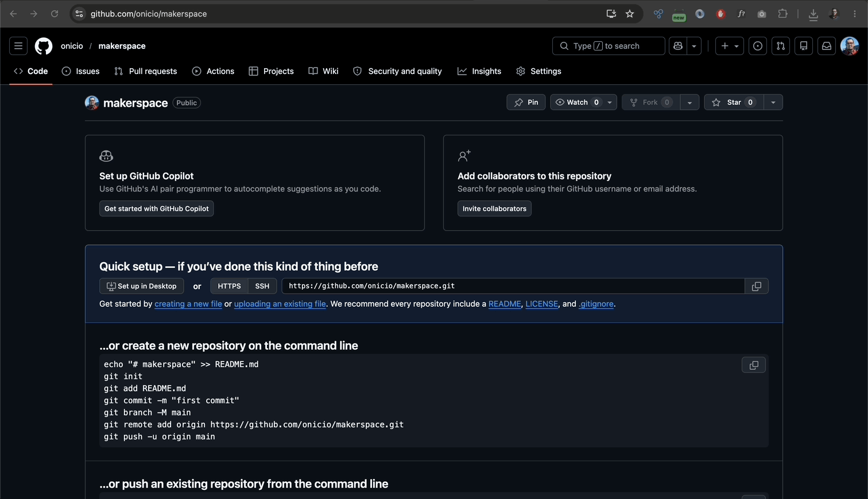The image size is (868, 499).
Task: Click Invite collaborators button
Action: coord(494,208)
